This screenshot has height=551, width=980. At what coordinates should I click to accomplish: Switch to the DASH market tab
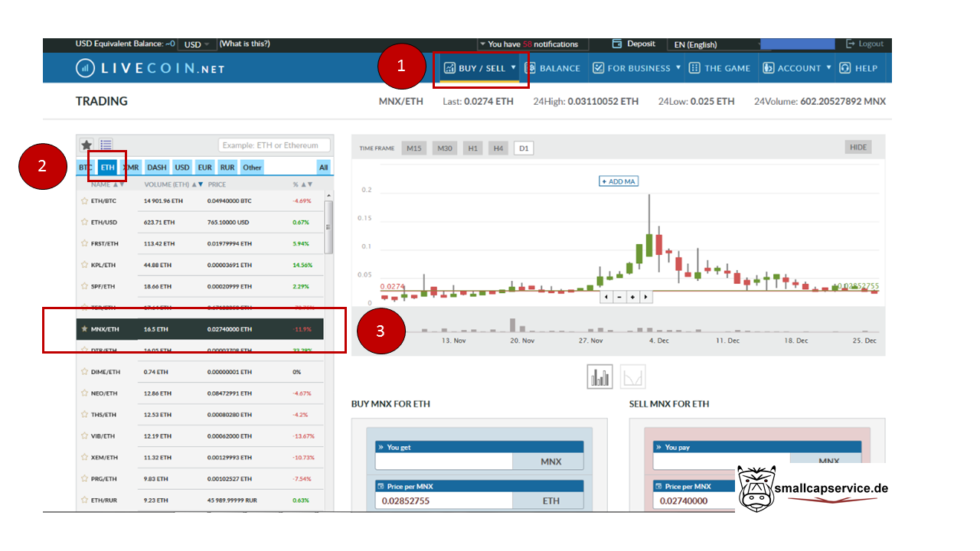click(x=156, y=167)
